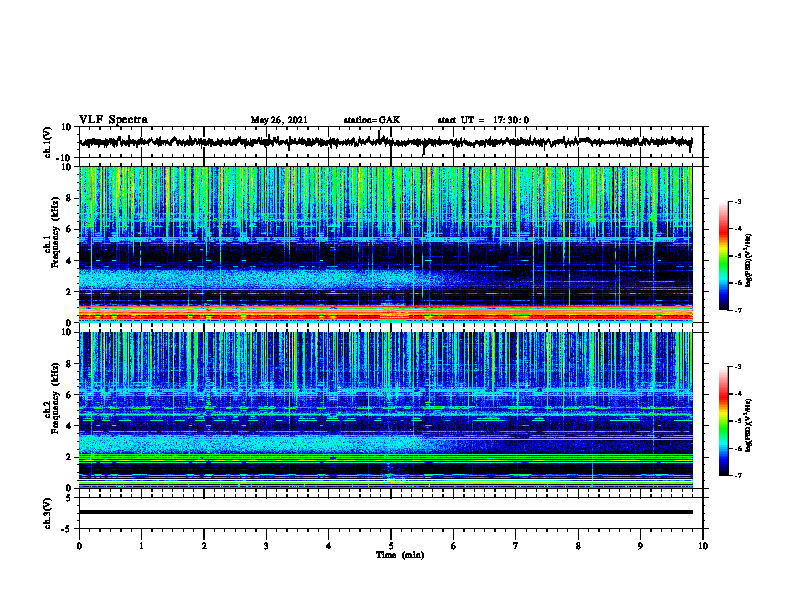
Task: Click the ch.2 "Frequency (kHz)" axis label
Action: pos(55,398)
